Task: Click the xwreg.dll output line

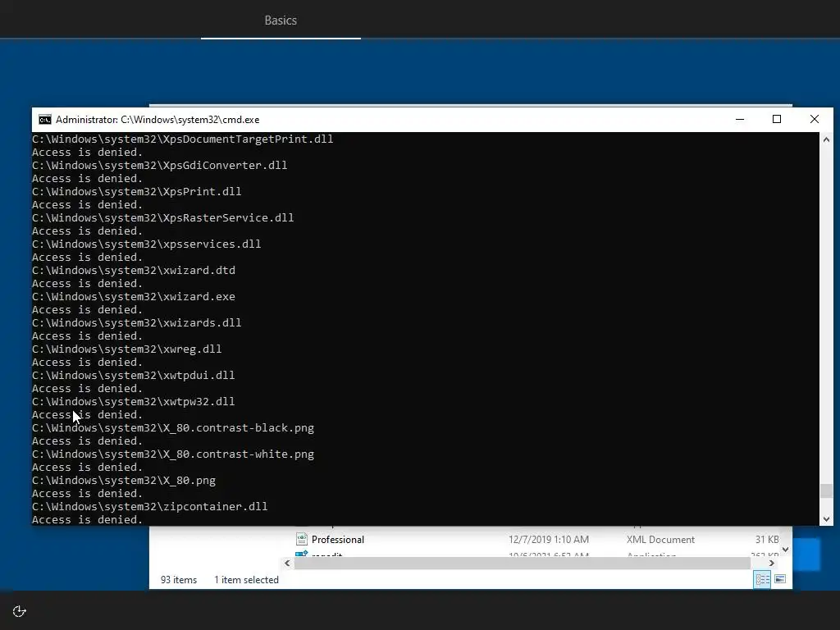Action: (x=127, y=349)
